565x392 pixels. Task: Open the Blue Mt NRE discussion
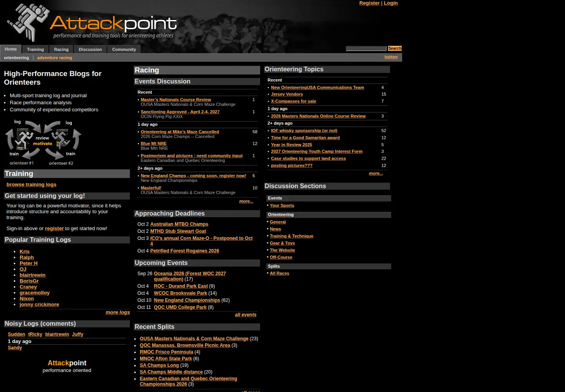[154, 144]
